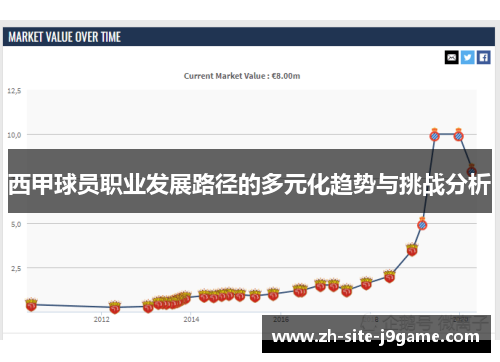
Task: Share chart via Facebook icon
Action: 484,57
